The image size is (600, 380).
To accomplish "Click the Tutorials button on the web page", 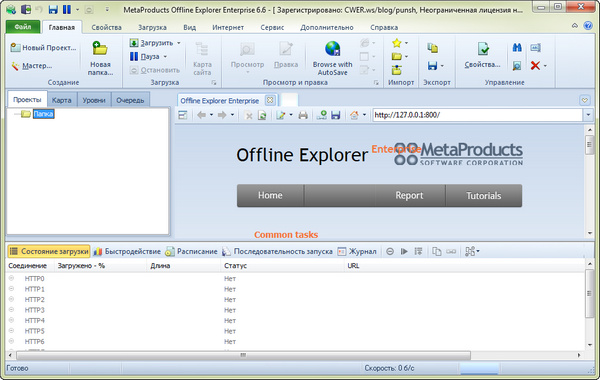I will click(x=484, y=196).
